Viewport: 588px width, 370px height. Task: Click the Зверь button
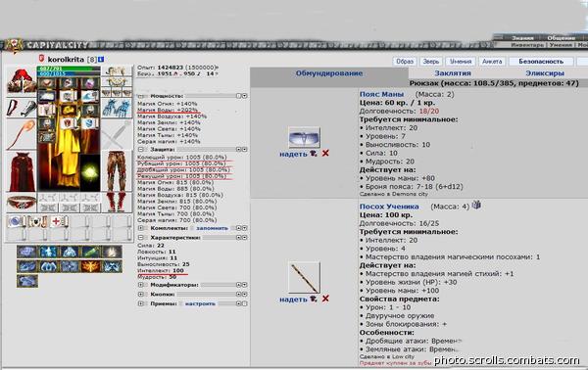click(x=431, y=62)
